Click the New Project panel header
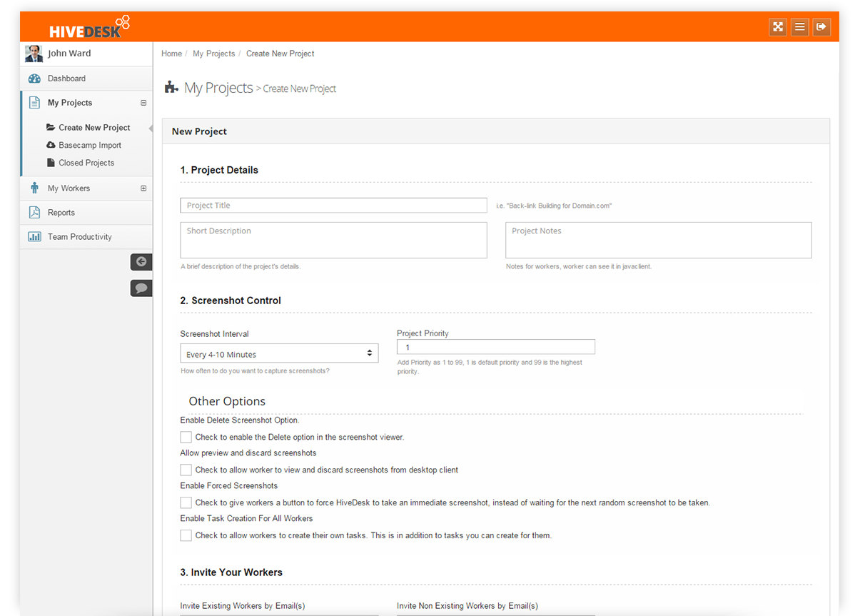 point(496,131)
